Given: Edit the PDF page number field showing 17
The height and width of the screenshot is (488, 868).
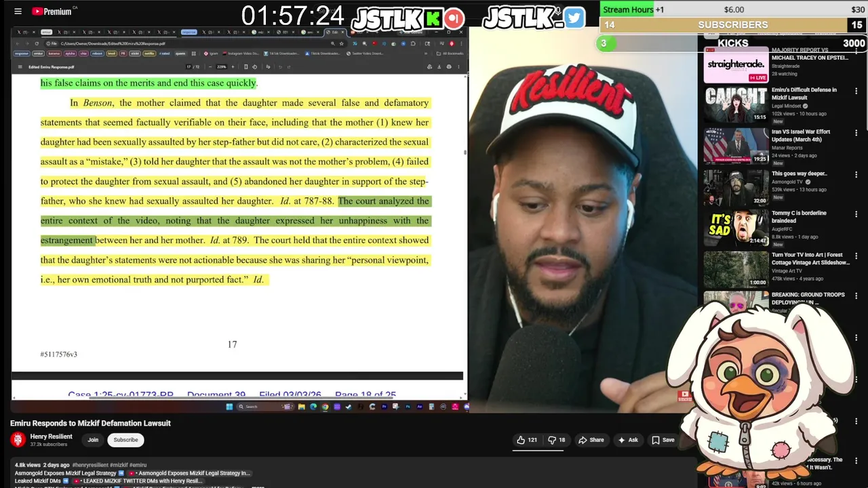Looking at the screenshot, I should coord(189,66).
